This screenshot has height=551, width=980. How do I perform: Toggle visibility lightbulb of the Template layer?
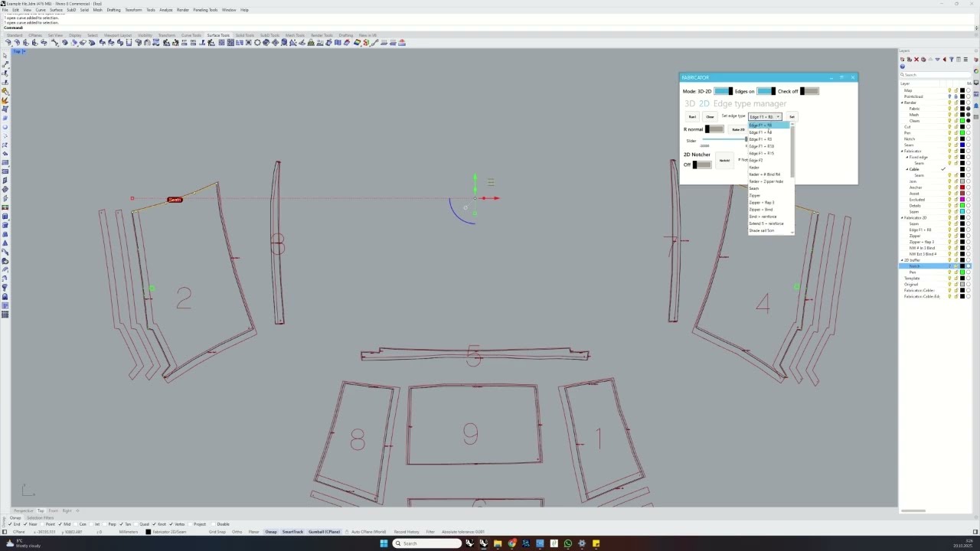[949, 278]
